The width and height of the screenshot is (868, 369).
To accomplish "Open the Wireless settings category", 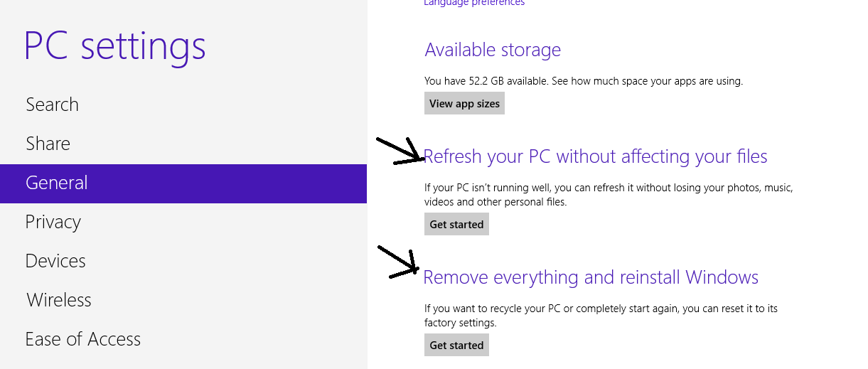I will [x=59, y=300].
